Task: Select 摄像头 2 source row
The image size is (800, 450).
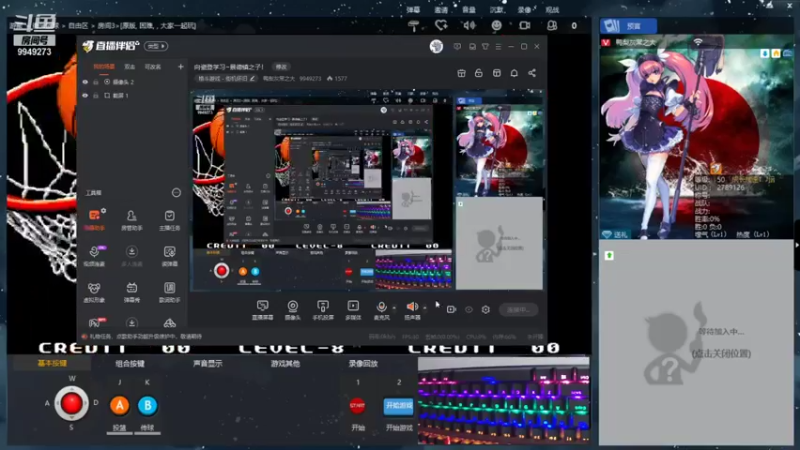Action: coord(133,82)
